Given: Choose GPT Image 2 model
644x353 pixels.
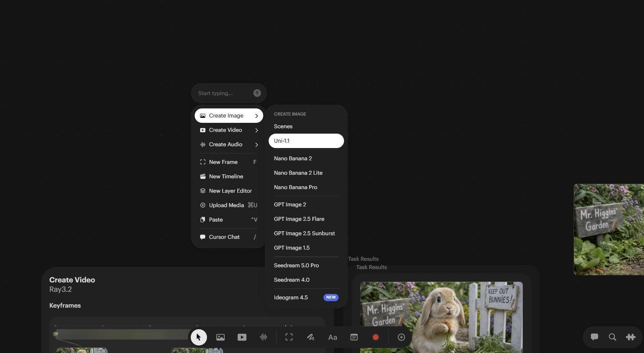Looking at the screenshot, I should (306, 205).
